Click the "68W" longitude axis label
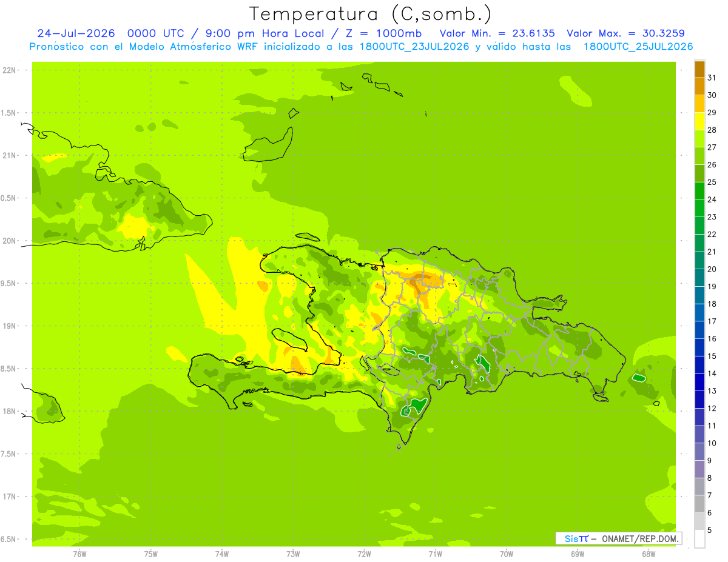This screenshot has width=728, height=562. pos(649,554)
